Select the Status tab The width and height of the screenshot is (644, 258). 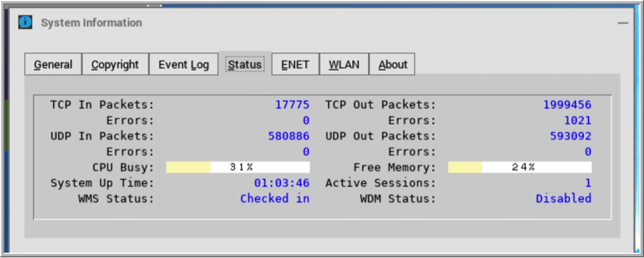click(245, 64)
